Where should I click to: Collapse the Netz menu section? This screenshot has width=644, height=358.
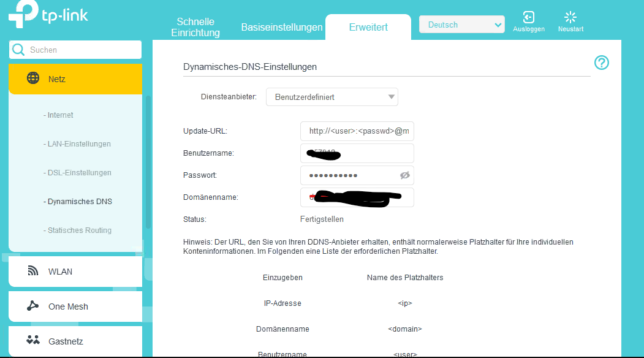[75, 79]
